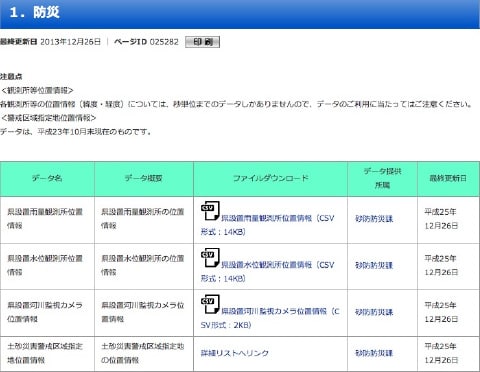
Task: Click the 県設置雨量観測所位置情報 data name cell
Action: (47, 220)
